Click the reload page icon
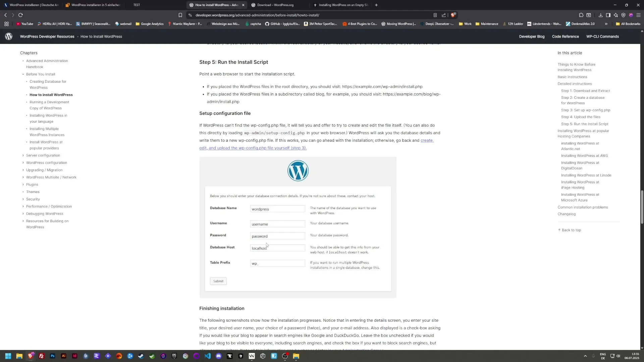Screen dimensions: 644x362 click(x=20, y=15)
